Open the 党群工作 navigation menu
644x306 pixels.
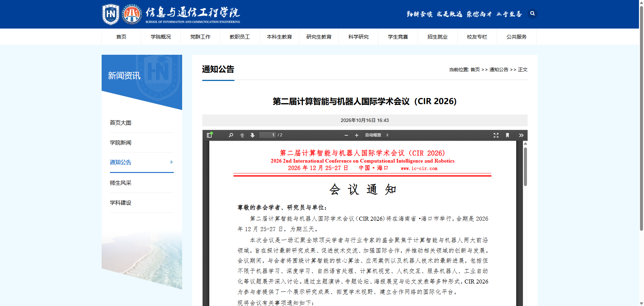point(200,37)
